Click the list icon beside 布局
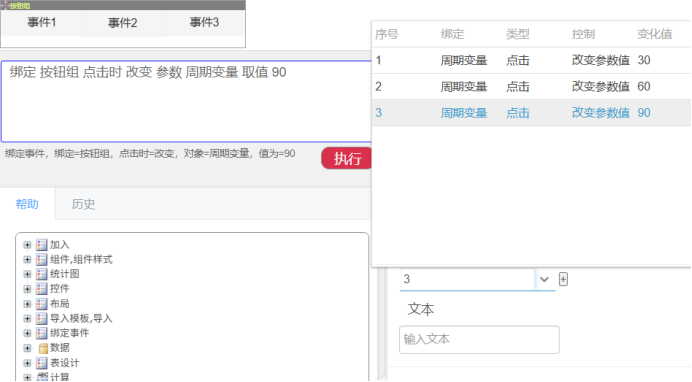The image size is (692, 382). [41, 304]
